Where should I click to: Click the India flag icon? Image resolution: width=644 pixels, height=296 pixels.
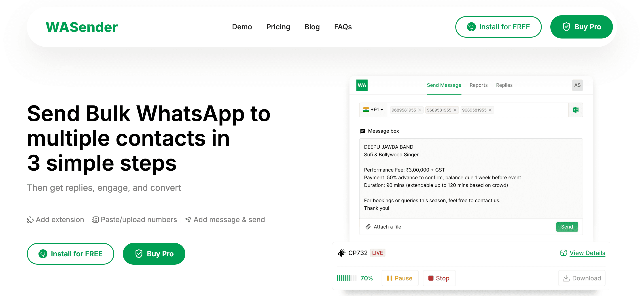366,110
